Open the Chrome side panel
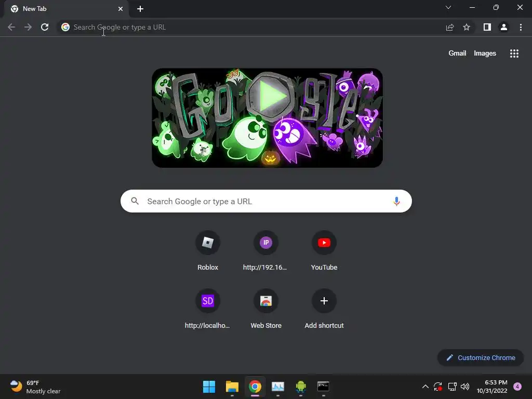The width and height of the screenshot is (532, 399). [487, 27]
